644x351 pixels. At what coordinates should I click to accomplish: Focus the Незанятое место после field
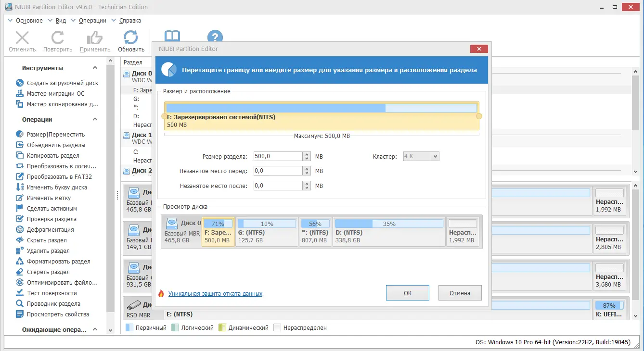(x=279, y=186)
